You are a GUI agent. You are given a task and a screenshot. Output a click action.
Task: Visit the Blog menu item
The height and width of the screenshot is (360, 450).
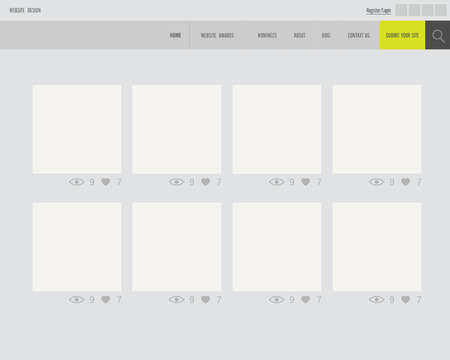tap(326, 35)
